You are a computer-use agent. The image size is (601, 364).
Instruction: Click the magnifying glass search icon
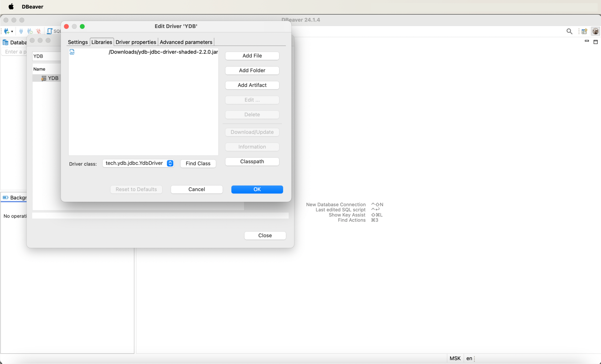(569, 31)
